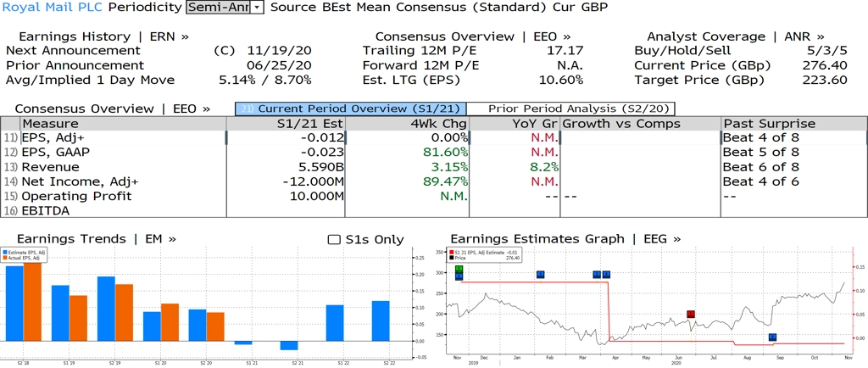Open Analyst Coverage | ANR » link

tap(735, 36)
